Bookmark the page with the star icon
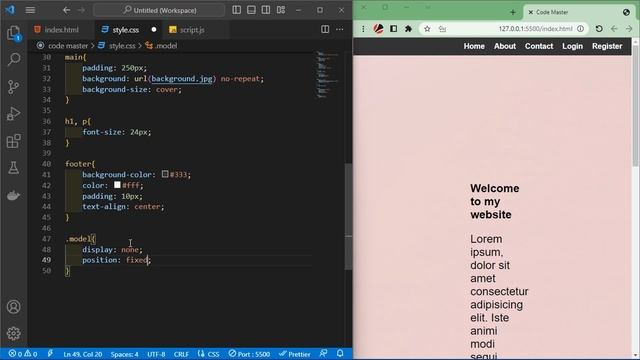 [x=427, y=29]
